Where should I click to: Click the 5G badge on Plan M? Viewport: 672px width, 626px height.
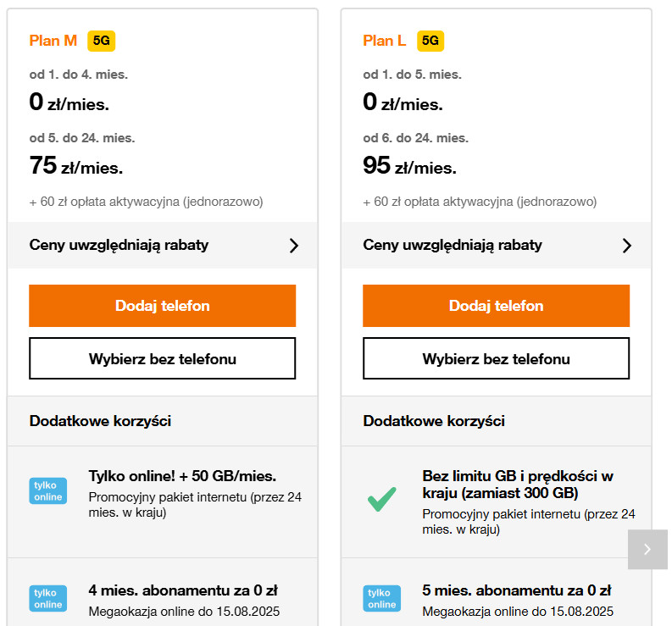pos(102,41)
